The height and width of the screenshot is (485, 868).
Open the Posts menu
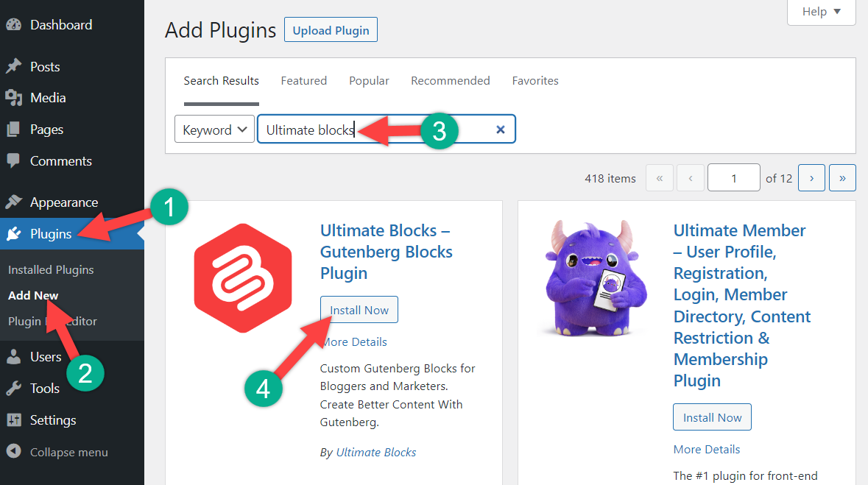click(x=45, y=66)
